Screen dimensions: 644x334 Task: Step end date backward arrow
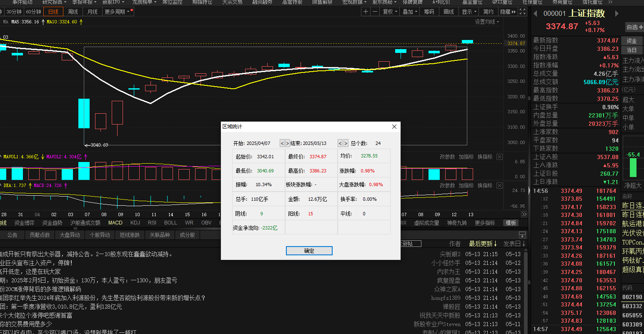point(340,143)
